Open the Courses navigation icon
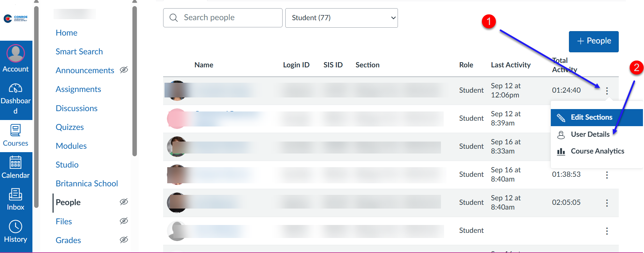Viewport: 644px width, 253px height. (x=16, y=130)
